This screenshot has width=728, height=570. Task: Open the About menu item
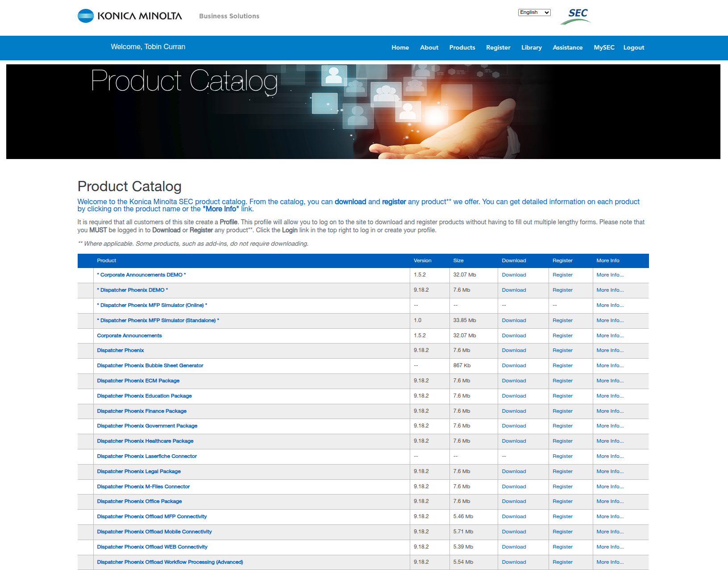[429, 47]
